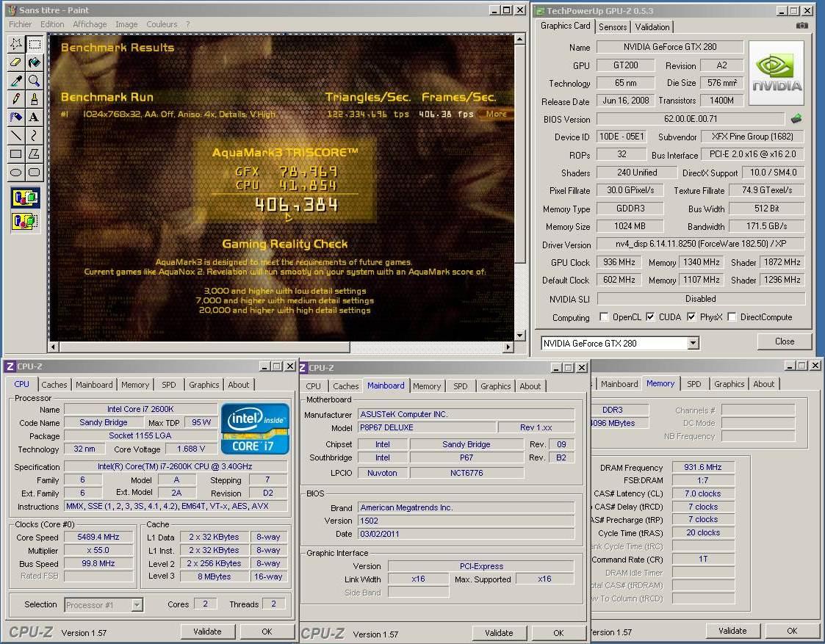Choose the Fill With Color bucket tool

pos(35,62)
